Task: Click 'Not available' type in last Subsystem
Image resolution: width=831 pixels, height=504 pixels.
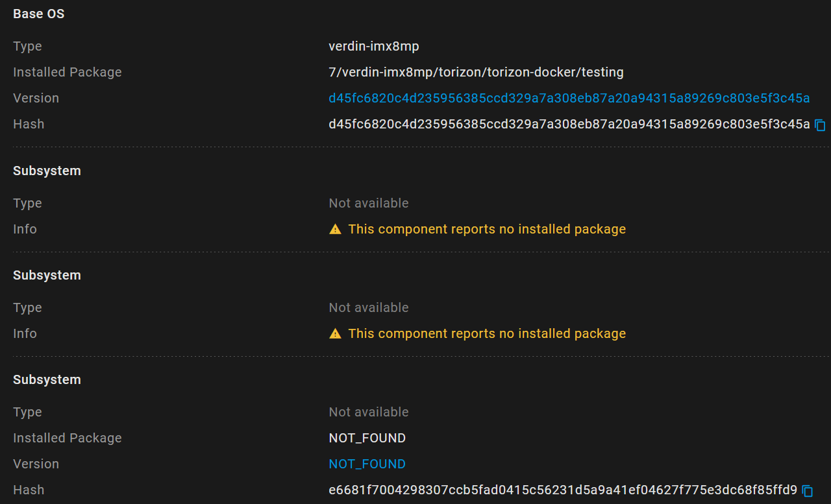Action: coord(368,412)
